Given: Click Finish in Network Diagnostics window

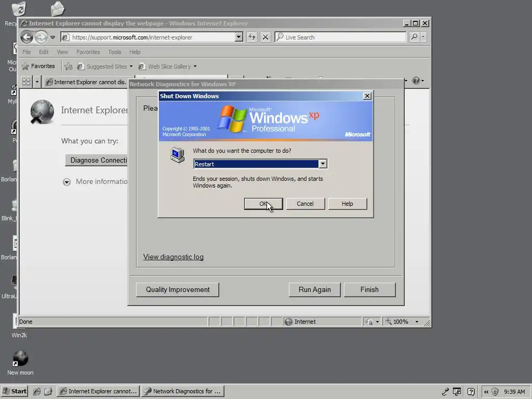Looking at the screenshot, I should pos(369,290).
